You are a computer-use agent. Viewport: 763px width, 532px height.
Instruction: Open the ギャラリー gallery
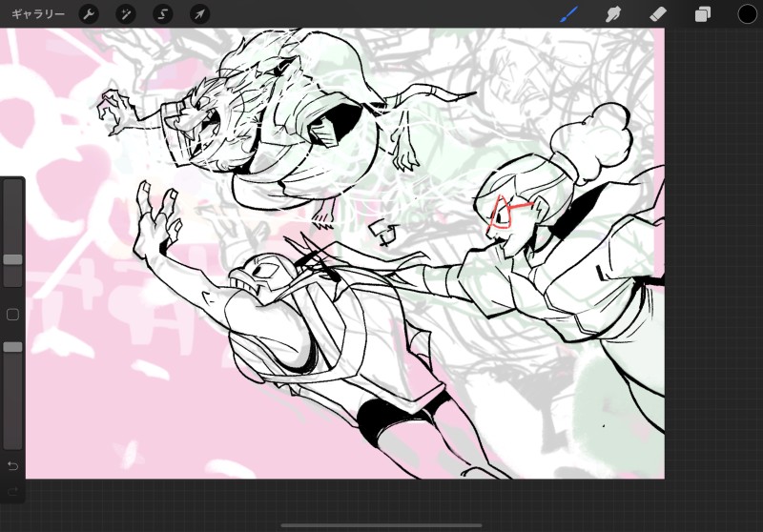(38, 14)
